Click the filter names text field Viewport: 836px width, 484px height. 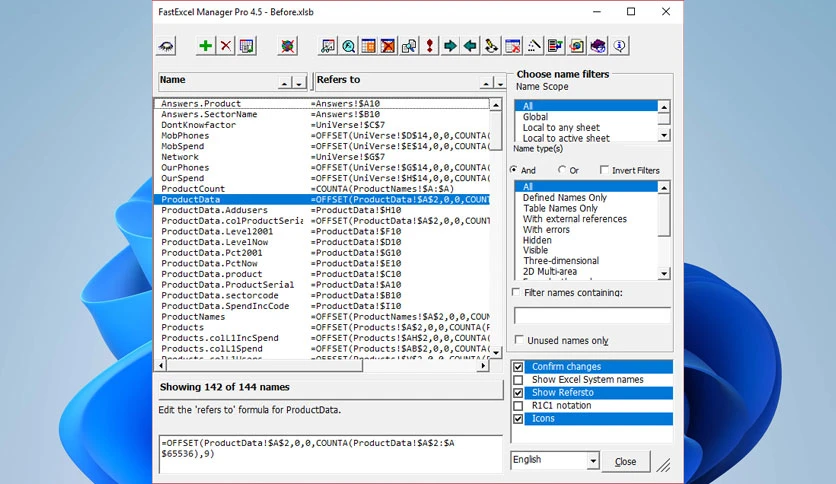pyautogui.click(x=592, y=315)
